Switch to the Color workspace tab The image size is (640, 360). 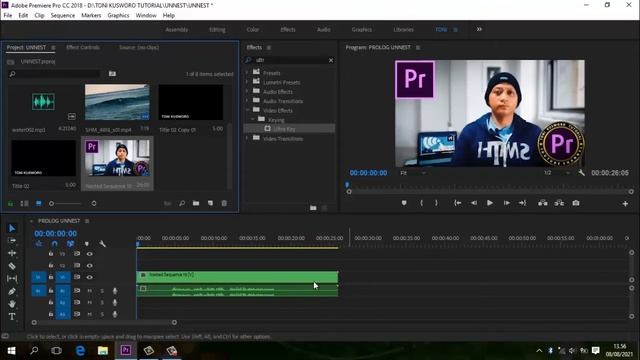coord(253,30)
